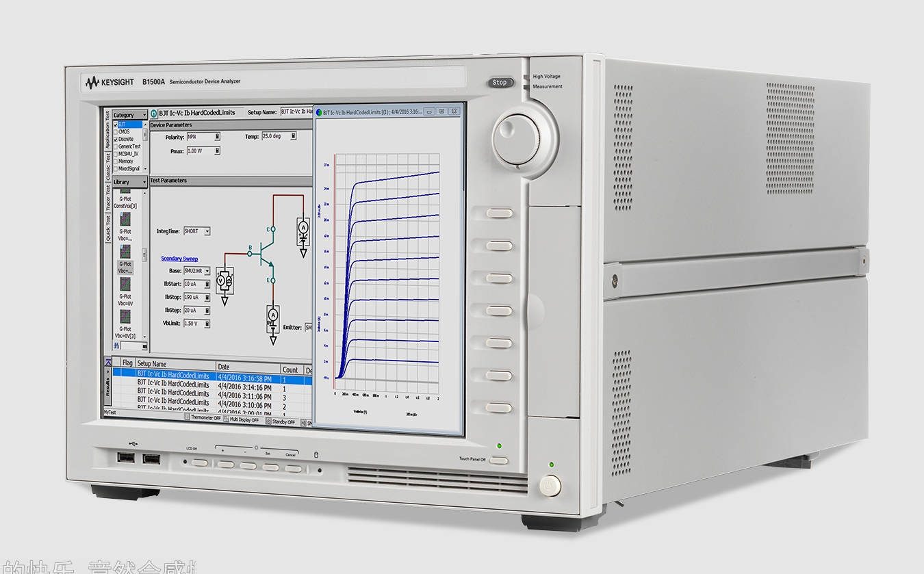Expand the Base SMU dropdown
924x574 pixels.
coord(207,272)
